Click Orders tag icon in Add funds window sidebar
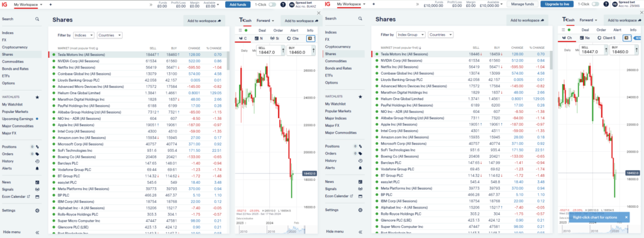 tap(37, 154)
